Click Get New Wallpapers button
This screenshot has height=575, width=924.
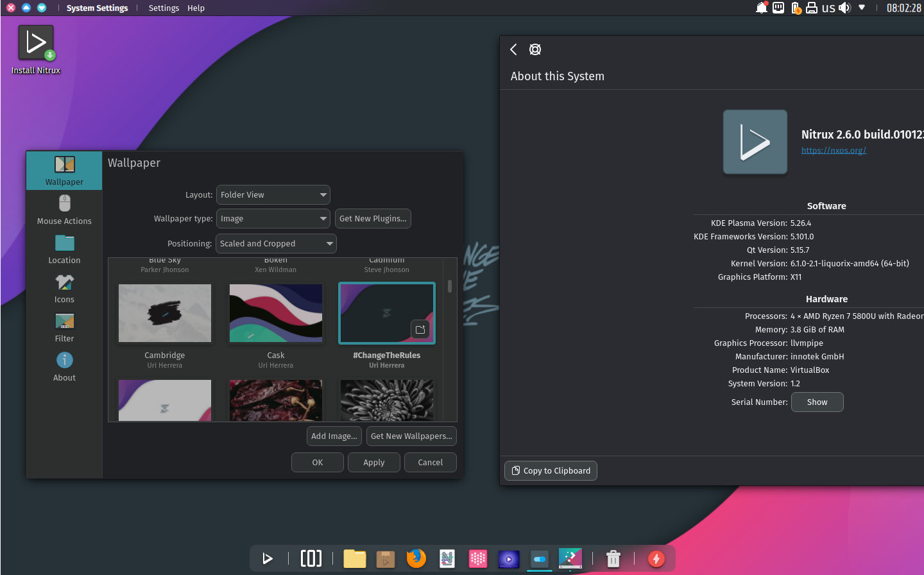pyautogui.click(x=411, y=436)
